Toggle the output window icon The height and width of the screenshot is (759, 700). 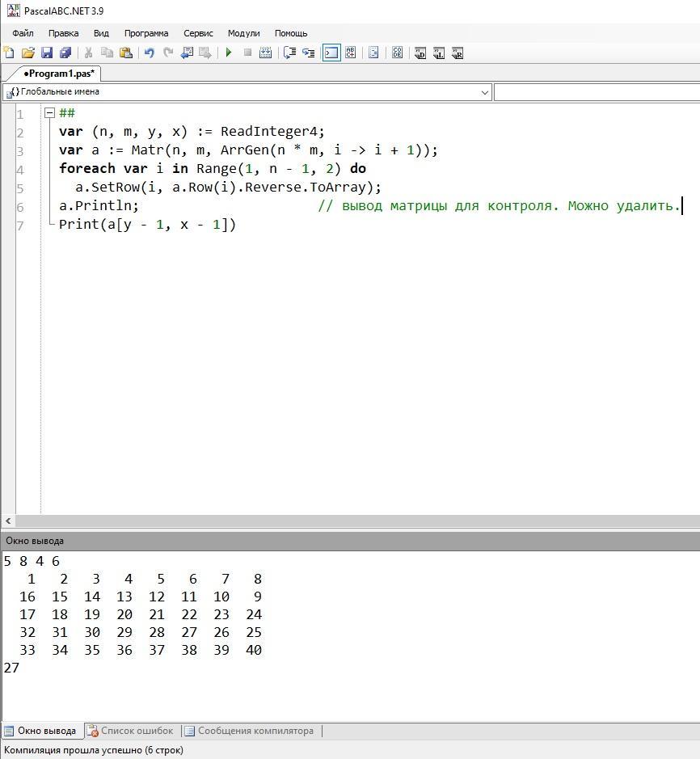pyautogui.click(x=331, y=53)
